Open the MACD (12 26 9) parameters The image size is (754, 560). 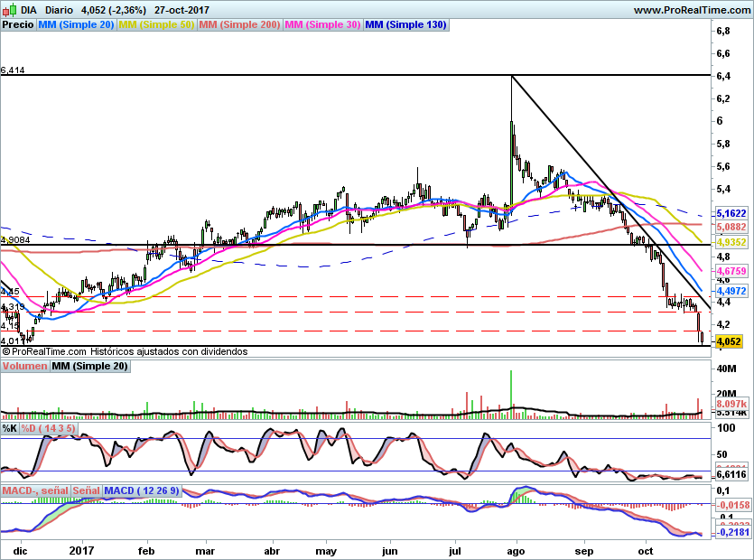click(142, 490)
